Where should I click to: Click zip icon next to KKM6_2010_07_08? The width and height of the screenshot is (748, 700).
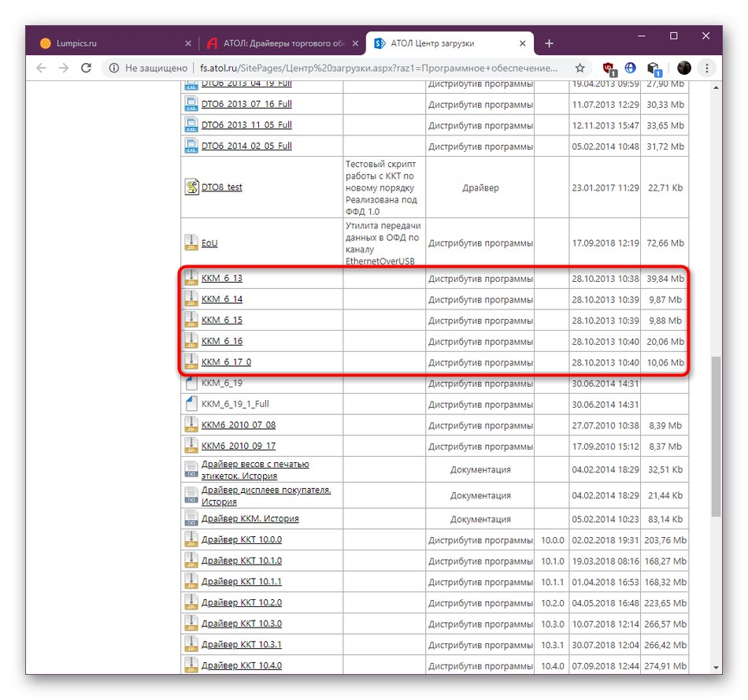coord(191,424)
